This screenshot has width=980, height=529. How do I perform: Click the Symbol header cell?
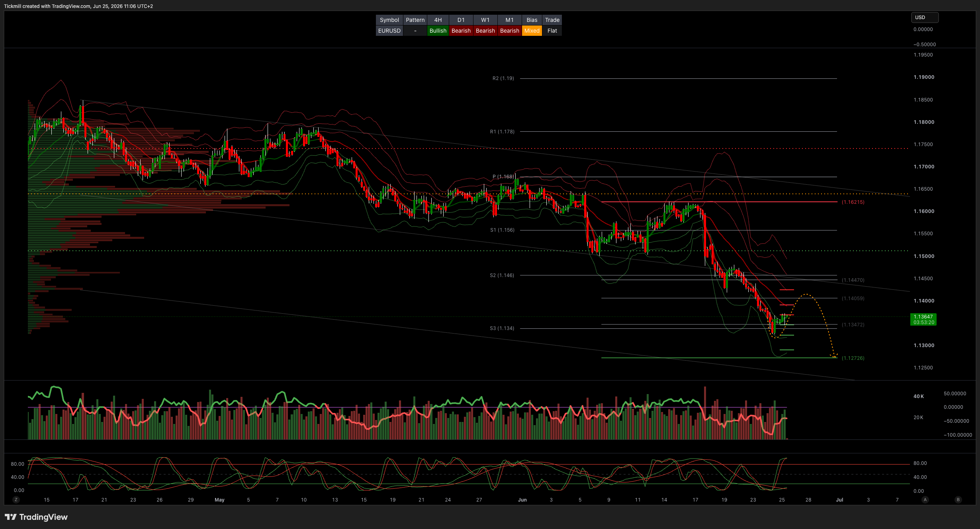click(x=389, y=20)
